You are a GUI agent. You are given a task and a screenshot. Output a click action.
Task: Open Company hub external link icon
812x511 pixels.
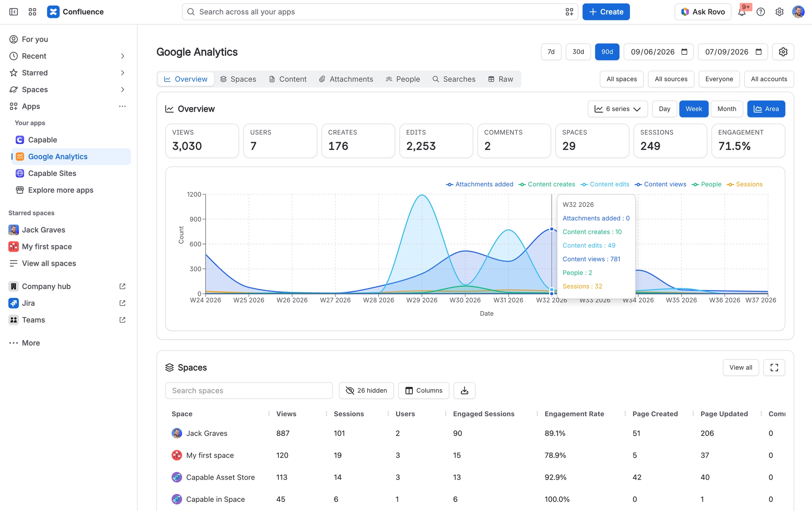pos(123,286)
